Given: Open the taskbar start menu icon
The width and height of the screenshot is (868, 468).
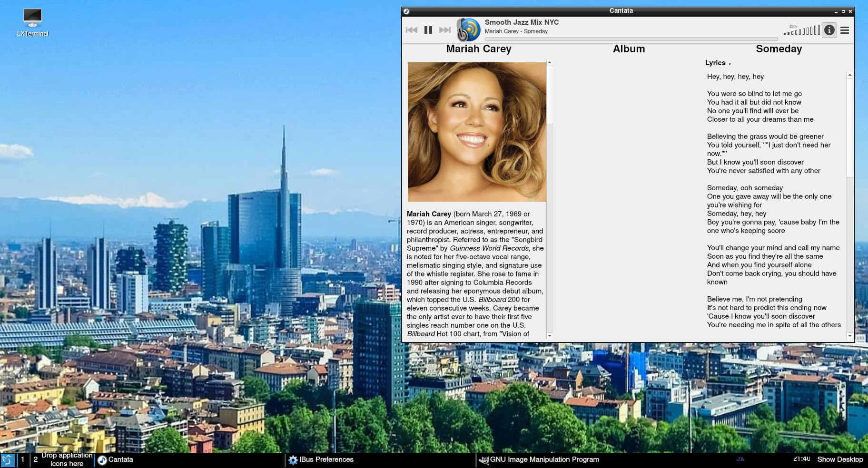Looking at the screenshot, I should pyautogui.click(x=8, y=460).
